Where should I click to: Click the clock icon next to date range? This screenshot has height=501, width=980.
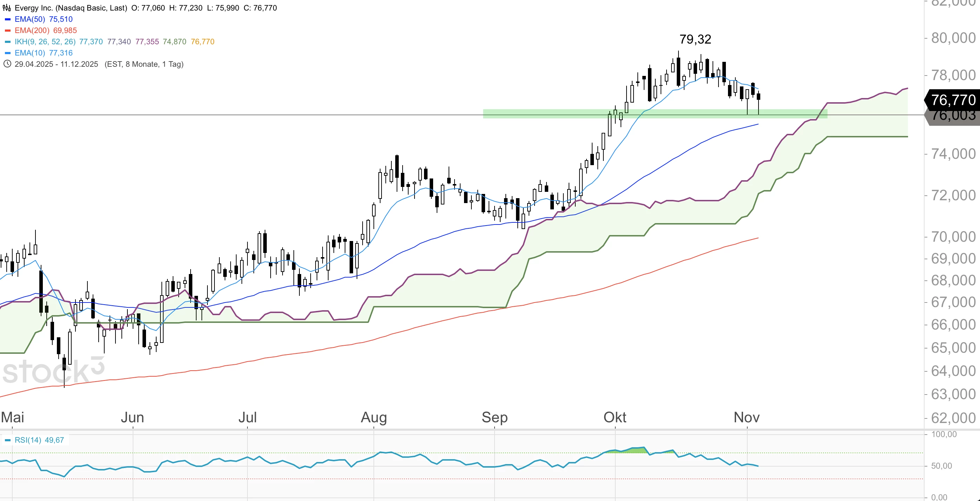point(7,64)
